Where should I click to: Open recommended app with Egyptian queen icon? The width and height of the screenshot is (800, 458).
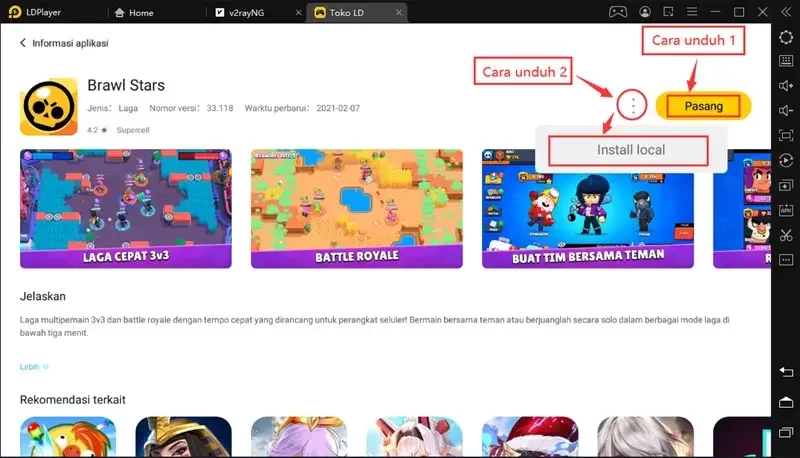click(x=184, y=437)
